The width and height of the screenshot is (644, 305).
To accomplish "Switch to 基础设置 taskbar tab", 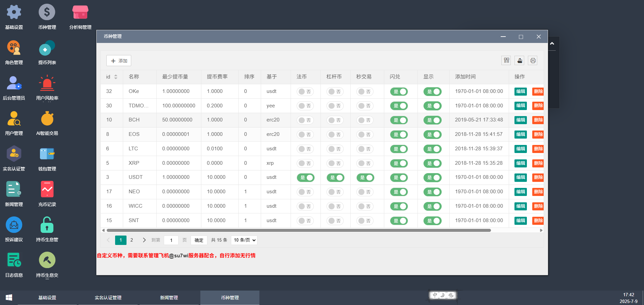I will coord(47,298).
